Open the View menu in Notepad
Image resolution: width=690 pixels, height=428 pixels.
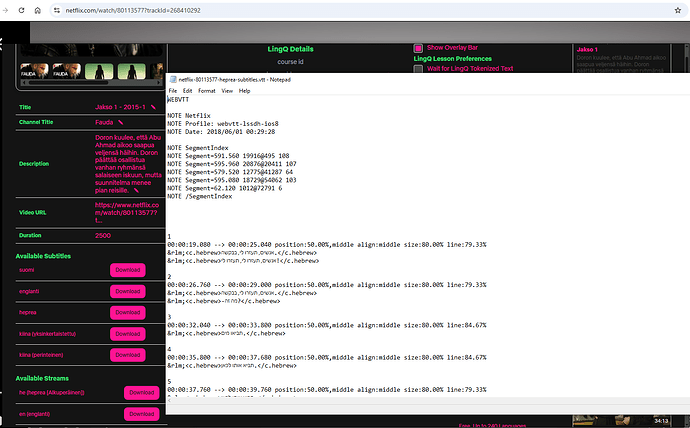point(227,91)
